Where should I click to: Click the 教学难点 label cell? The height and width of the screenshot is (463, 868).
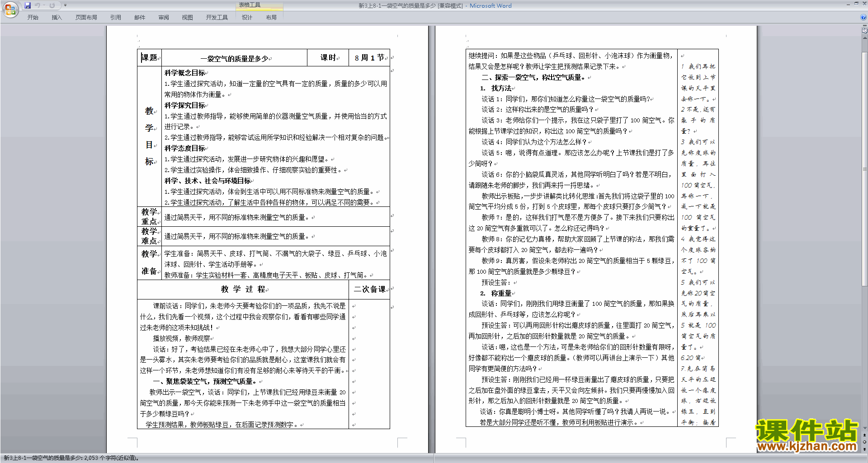coord(149,236)
